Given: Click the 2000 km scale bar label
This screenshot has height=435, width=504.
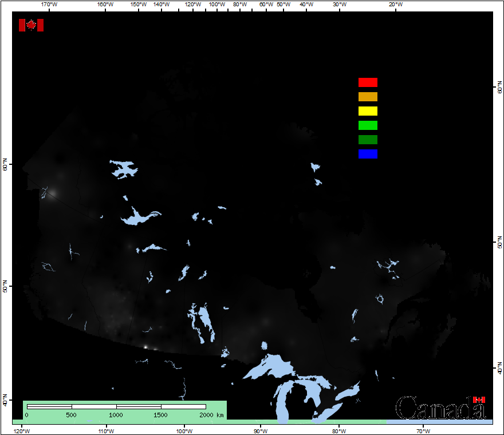Looking at the screenshot, I should pos(211,414).
